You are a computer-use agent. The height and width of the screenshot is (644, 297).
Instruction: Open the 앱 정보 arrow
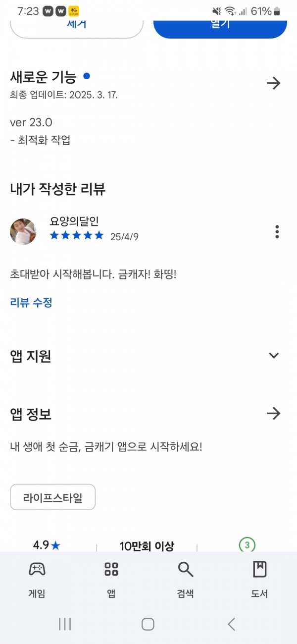click(274, 413)
